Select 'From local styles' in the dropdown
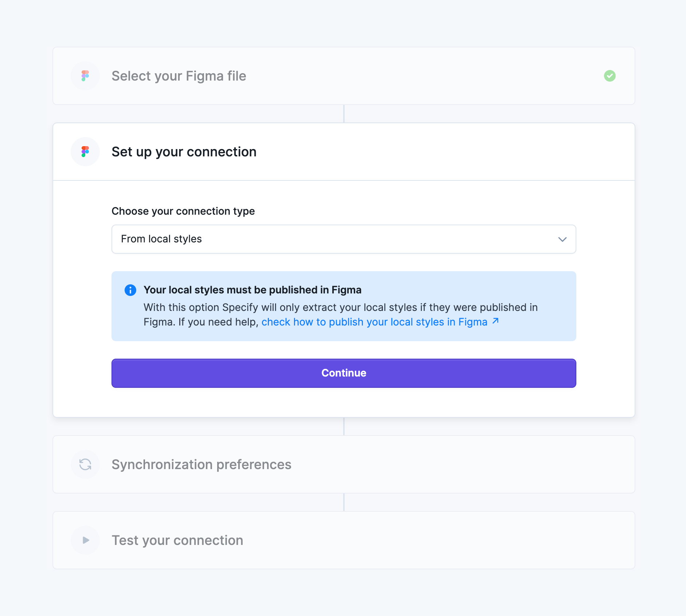 pyautogui.click(x=161, y=239)
